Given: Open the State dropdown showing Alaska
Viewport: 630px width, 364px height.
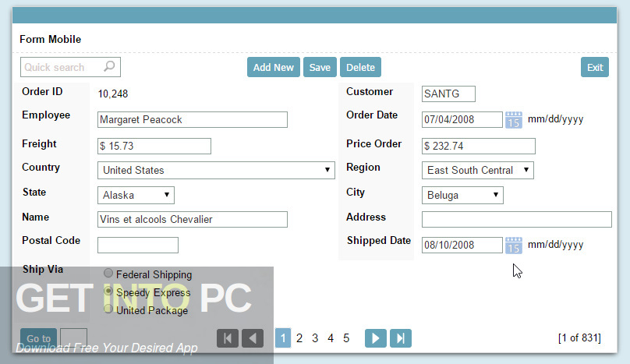Looking at the screenshot, I should click(x=136, y=196).
